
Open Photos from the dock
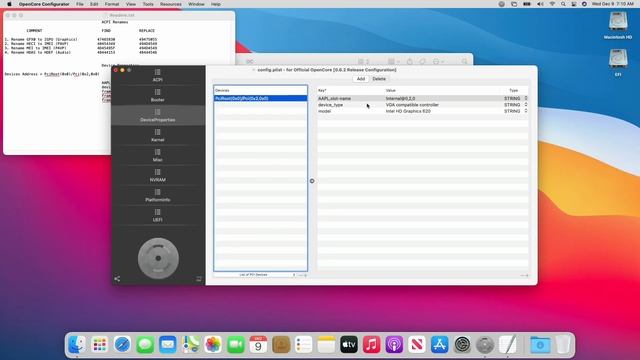[x=213, y=345]
